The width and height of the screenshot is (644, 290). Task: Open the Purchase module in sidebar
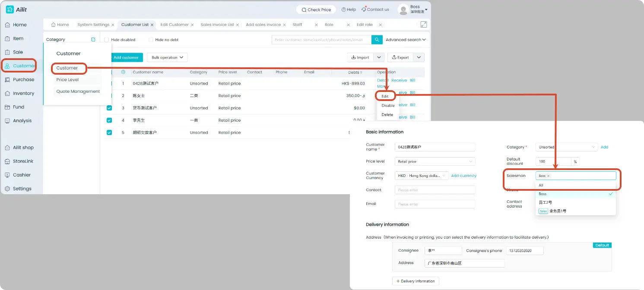point(19,79)
